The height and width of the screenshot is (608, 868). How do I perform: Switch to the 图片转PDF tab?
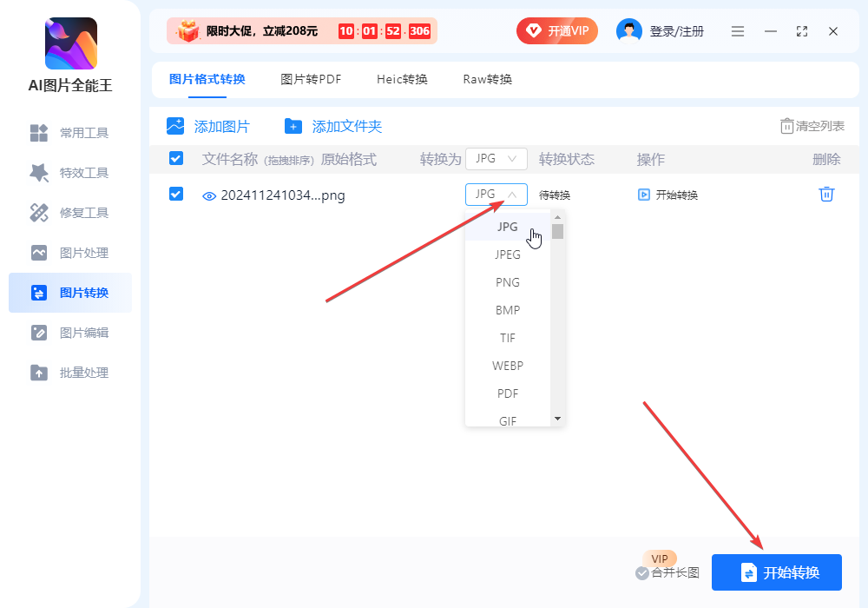click(310, 78)
